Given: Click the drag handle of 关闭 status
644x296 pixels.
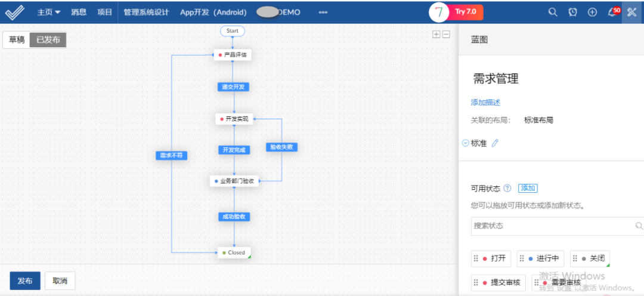Looking at the screenshot, I should pyautogui.click(x=575, y=258).
